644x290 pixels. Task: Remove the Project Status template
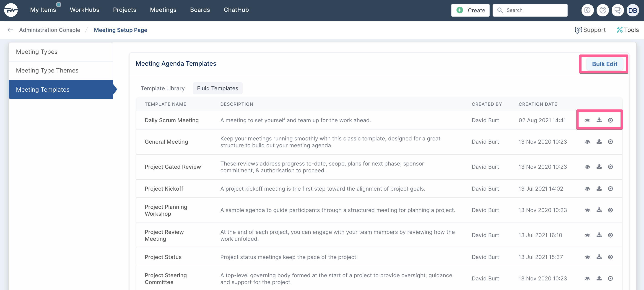(x=610, y=257)
